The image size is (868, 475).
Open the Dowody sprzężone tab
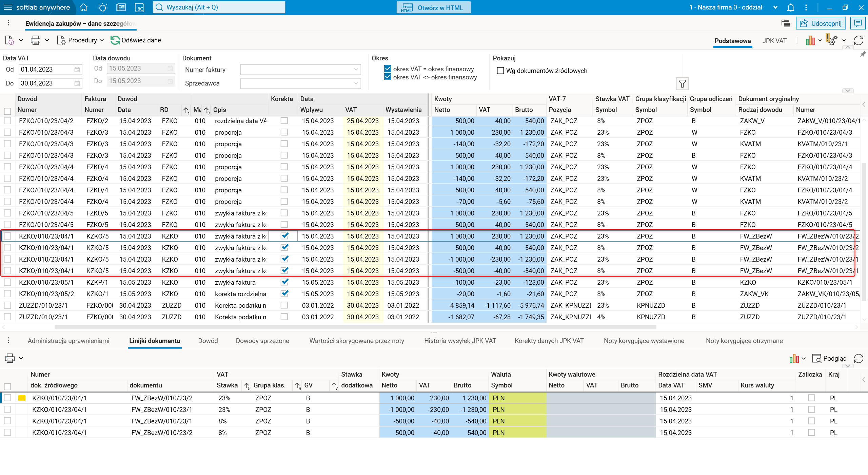click(262, 341)
